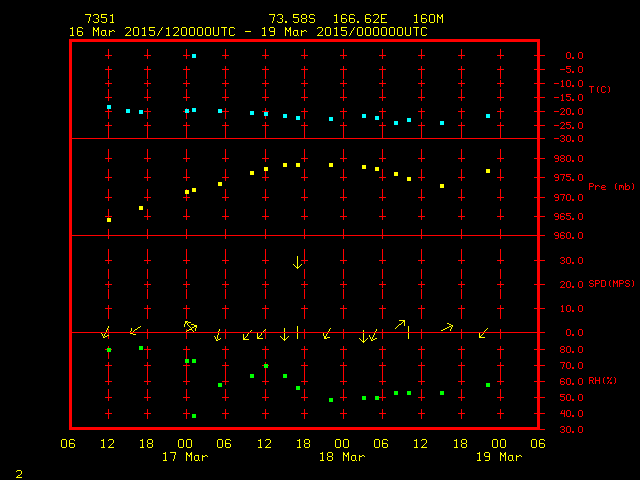
Task: Click the white downward wind arrow near 30 m/s
Action: (297, 262)
